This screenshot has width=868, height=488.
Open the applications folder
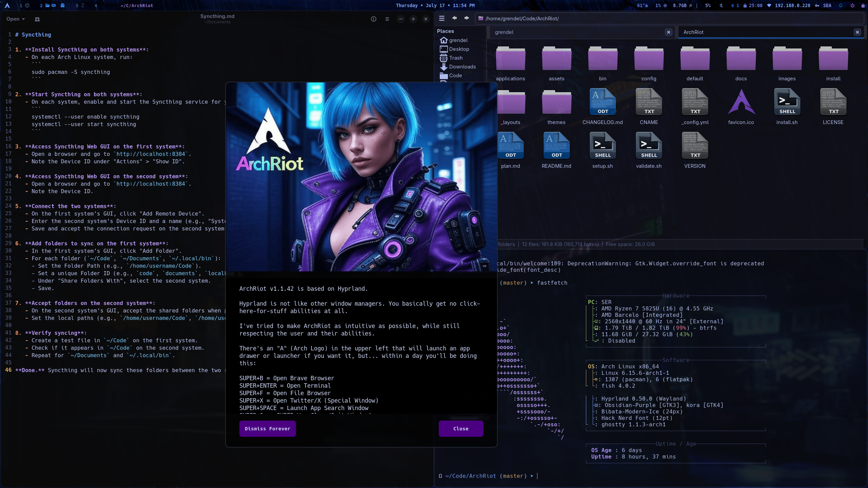(510, 63)
